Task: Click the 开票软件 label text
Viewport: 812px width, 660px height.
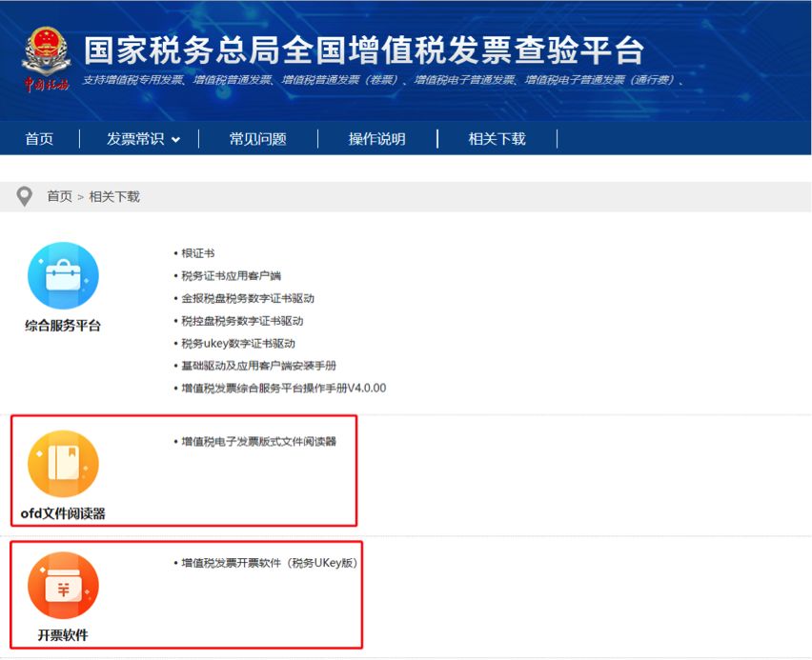Action: [63, 635]
